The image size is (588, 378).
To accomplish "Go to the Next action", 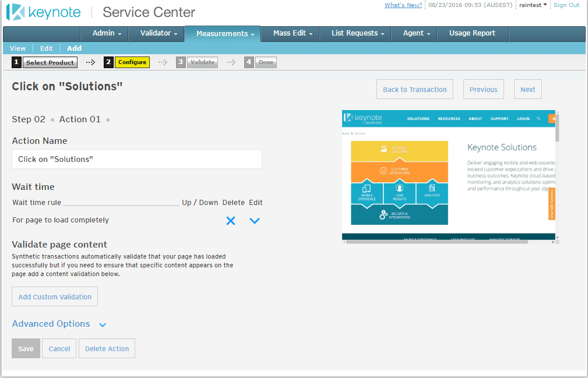I will coord(527,89).
